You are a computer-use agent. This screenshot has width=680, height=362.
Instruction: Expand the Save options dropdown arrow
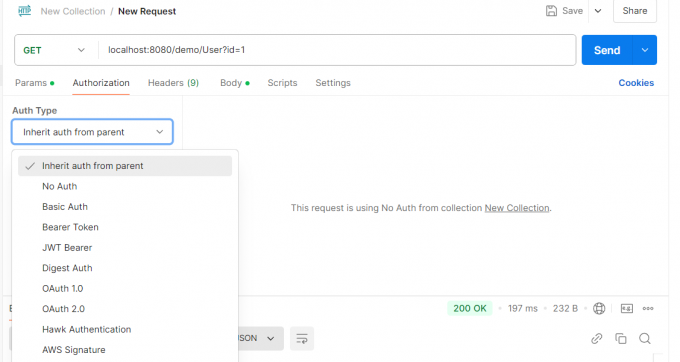click(x=598, y=11)
